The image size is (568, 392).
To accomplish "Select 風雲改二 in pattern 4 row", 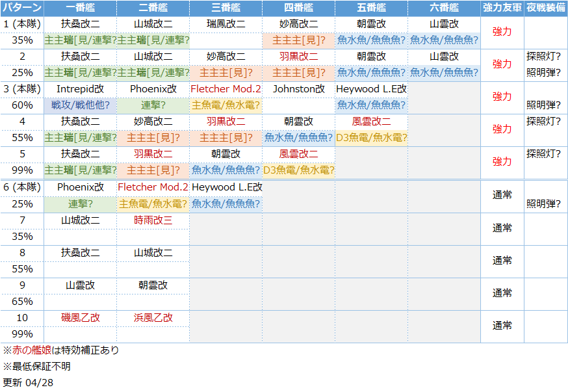I will pos(372,122).
